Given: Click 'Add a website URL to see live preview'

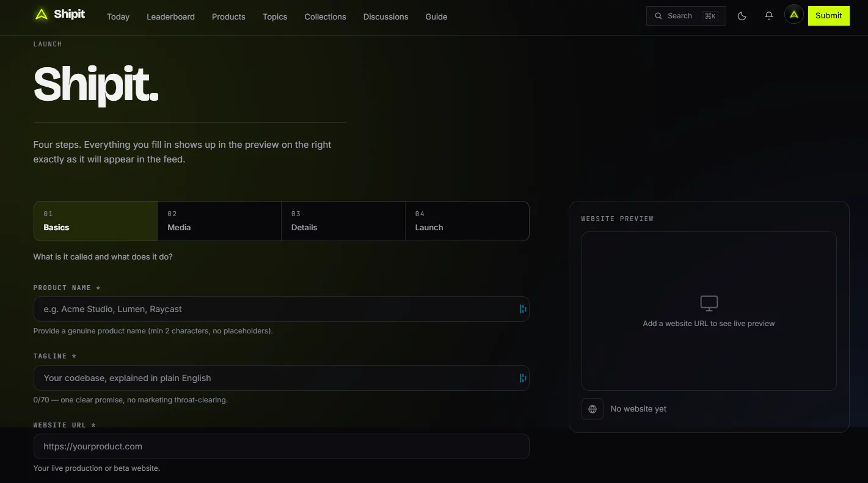Looking at the screenshot, I should (709, 324).
